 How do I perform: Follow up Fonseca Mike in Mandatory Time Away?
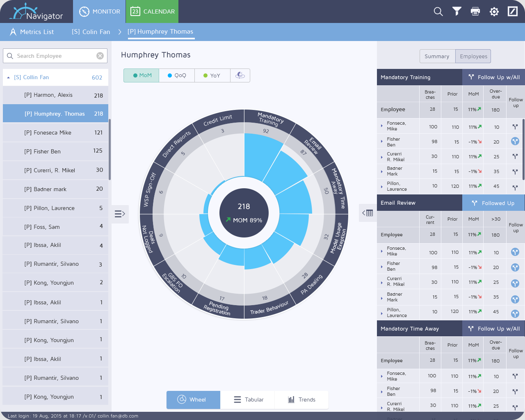pos(515,376)
